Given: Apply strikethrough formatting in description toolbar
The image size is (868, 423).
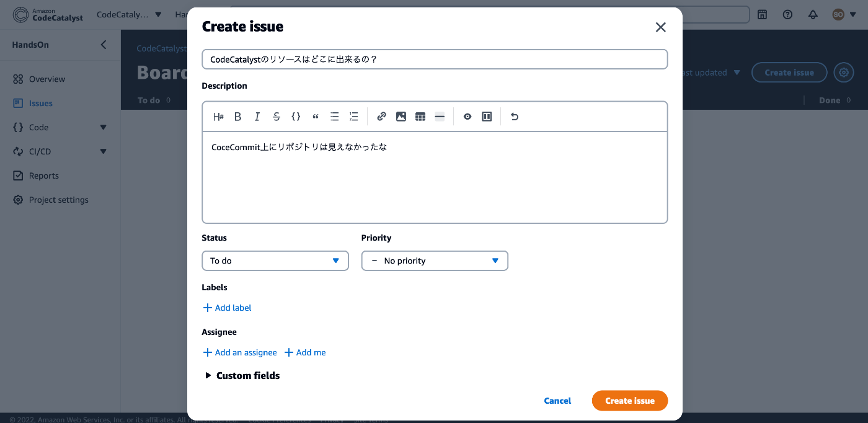Looking at the screenshot, I should 277,117.
